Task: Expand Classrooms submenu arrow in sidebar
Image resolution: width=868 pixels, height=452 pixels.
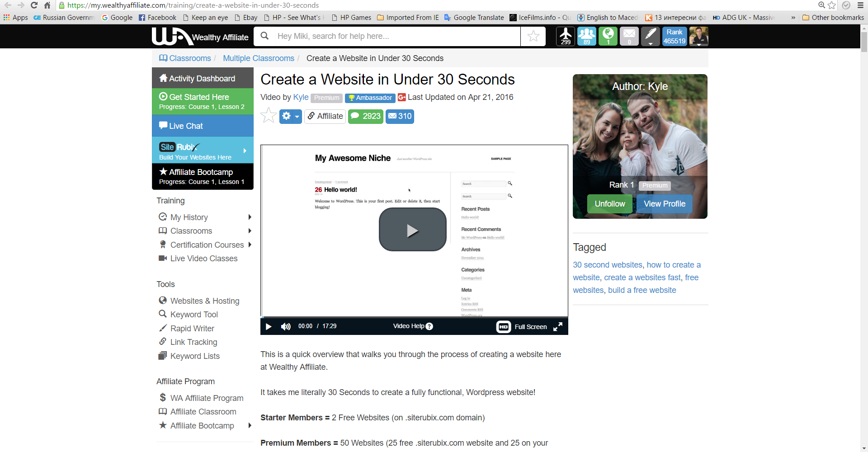Action: coord(250,231)
